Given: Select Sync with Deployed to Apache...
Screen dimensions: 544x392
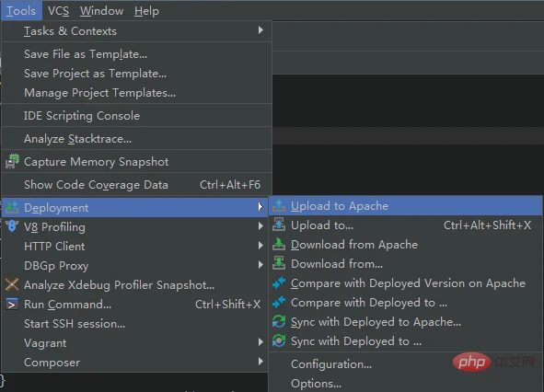Looking at the screenshot, I should click(406, 322).
